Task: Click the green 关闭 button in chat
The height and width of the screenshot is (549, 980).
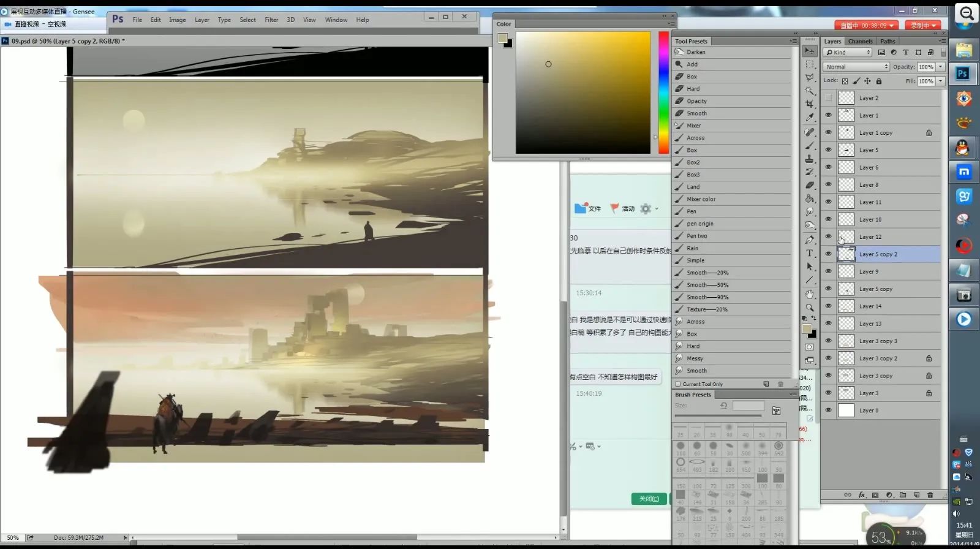Action: (x=649, y=499)
